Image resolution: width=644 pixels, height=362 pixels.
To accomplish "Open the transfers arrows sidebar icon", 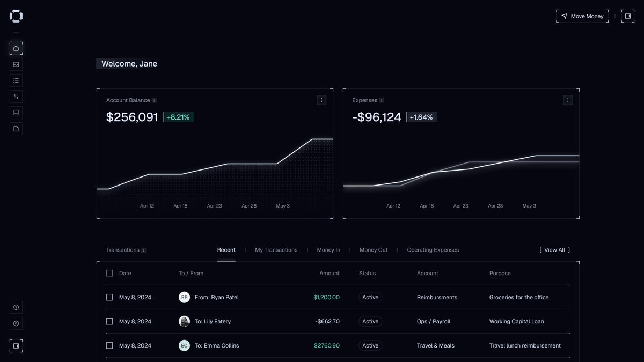I will click(x=16, y=97).
